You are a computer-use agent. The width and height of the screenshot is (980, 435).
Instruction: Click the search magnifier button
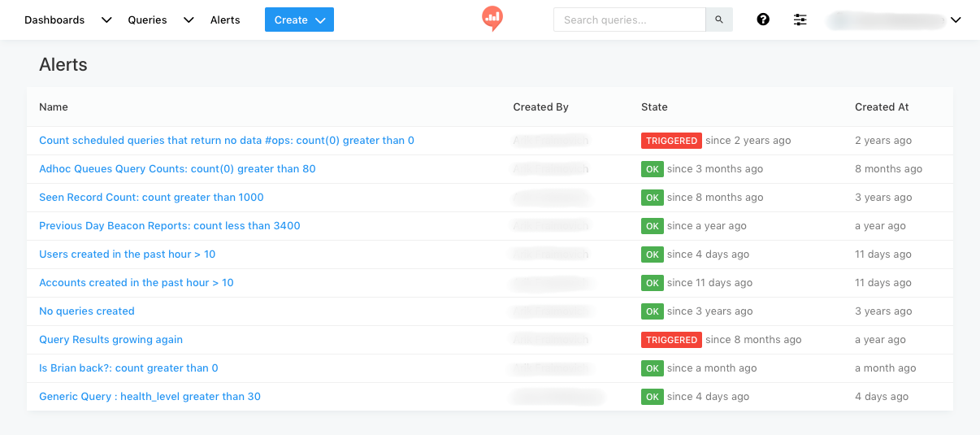tap(719, 20)
